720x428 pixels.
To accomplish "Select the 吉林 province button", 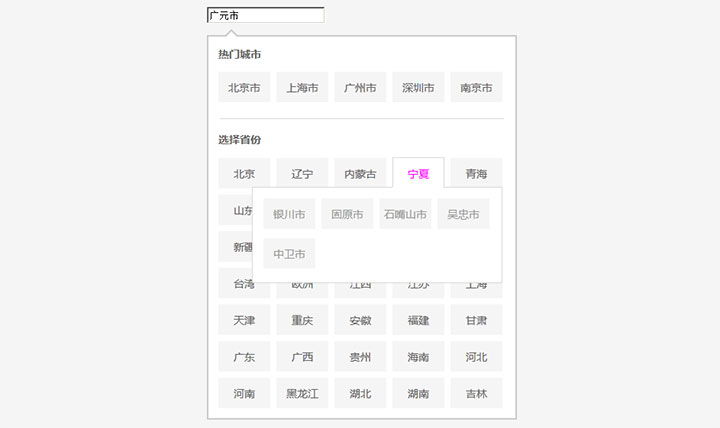I will pos(476,393).
